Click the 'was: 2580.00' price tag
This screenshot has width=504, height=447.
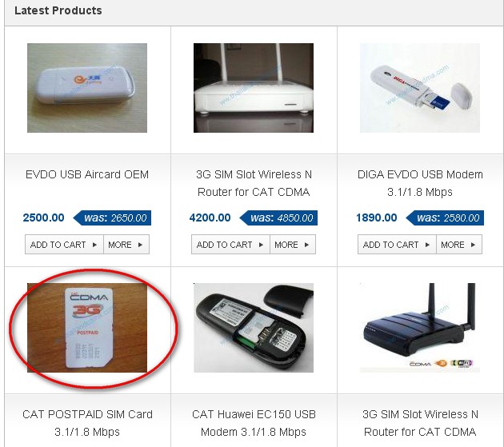pyautogui.click(x=445, y=218)
